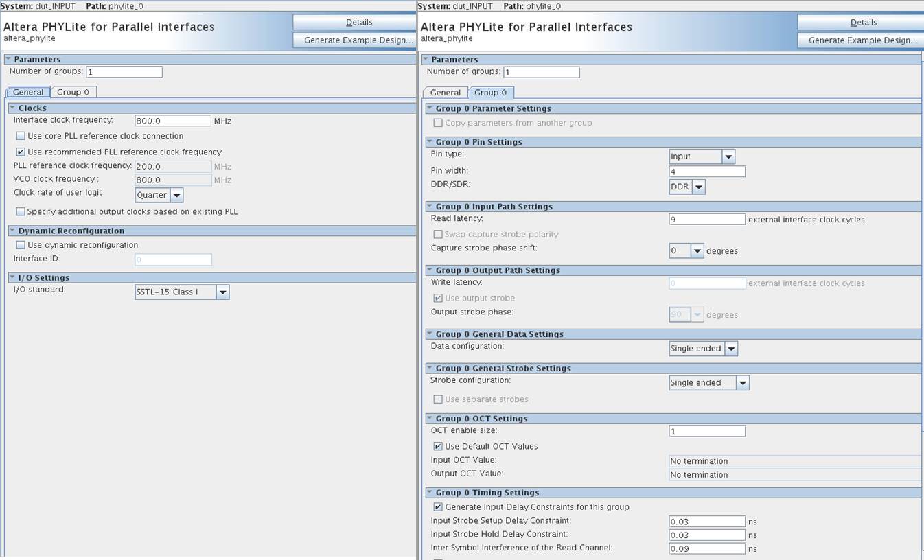
Task: Click Number of groups field in right window
Action: (542, 72)
